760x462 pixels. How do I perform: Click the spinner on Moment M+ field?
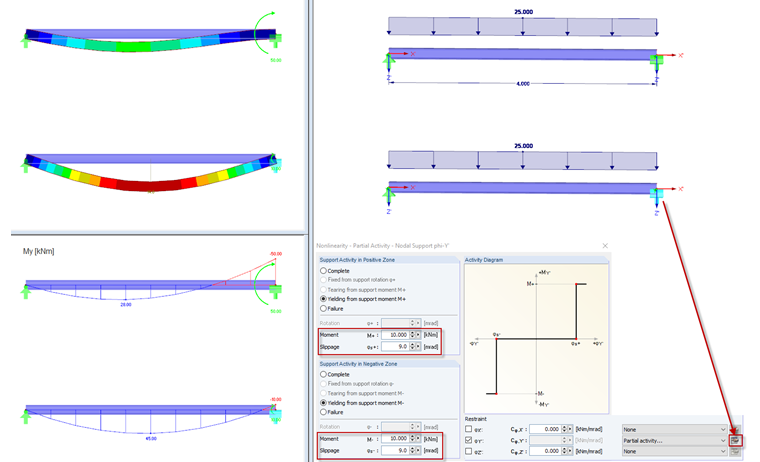(x=412, y=335)
